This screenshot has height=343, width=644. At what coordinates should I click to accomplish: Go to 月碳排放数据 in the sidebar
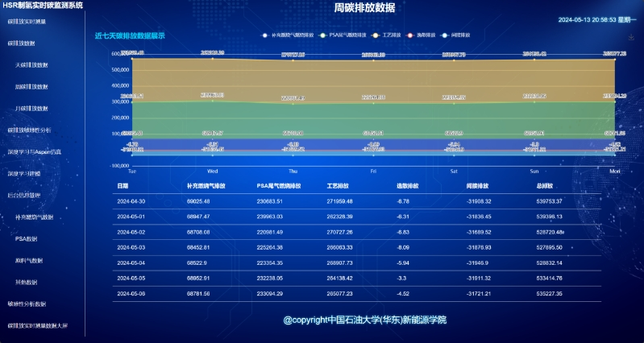click(31, 108)
